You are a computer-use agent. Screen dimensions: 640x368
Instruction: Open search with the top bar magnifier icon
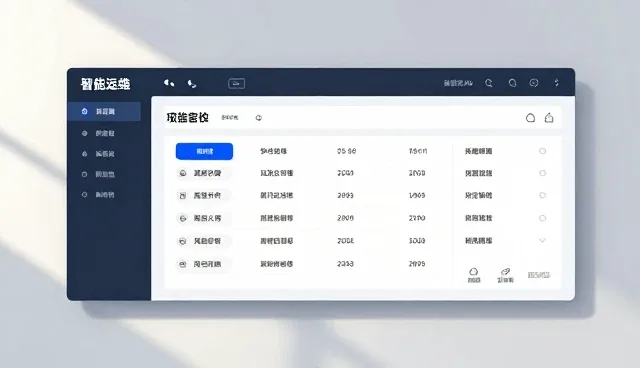tap(489, 83)
